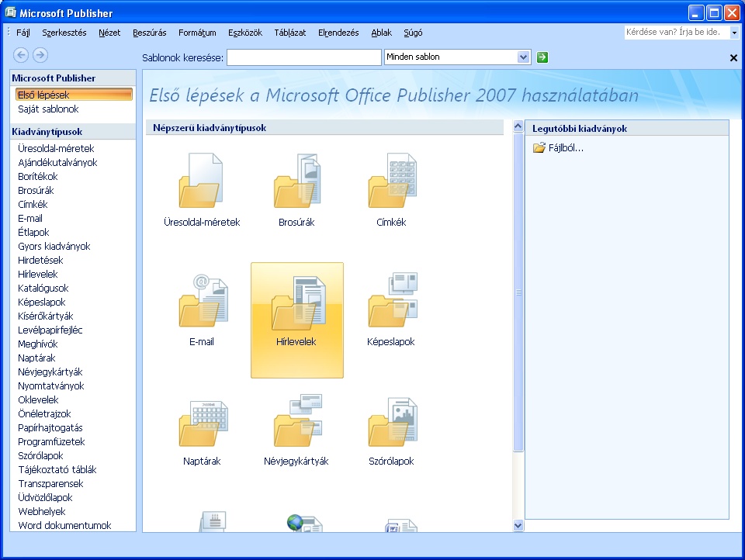
Task: Open the highlighted Hírlevelek icon
Action: coord(297,320)
